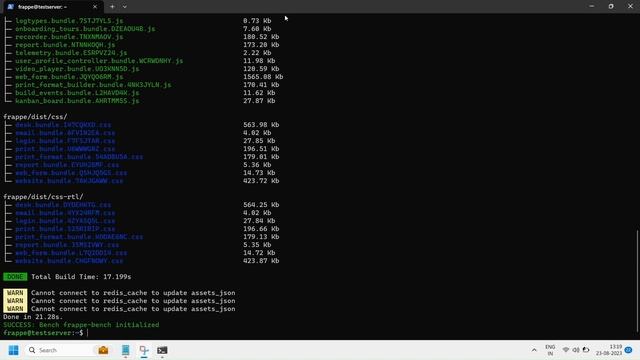Click the '564.25 Kb' size value
Screen dimensions: 640x360
point(261,205)
